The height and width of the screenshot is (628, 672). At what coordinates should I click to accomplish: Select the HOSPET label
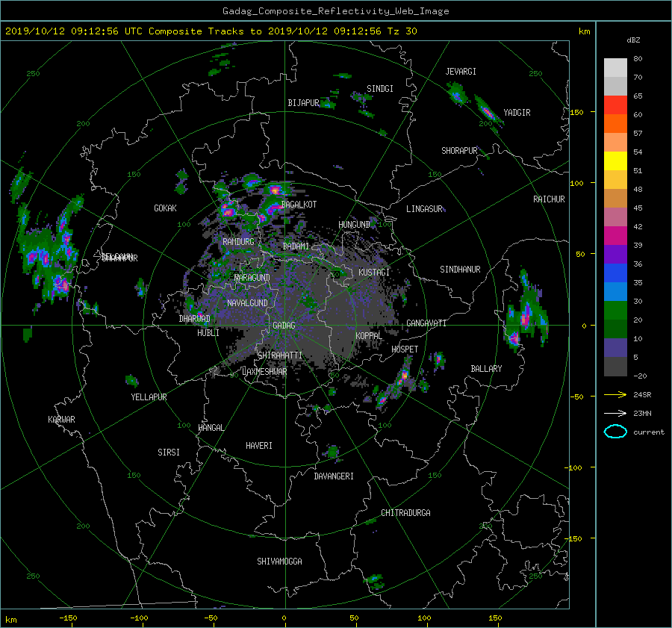(x=405, y=349)
